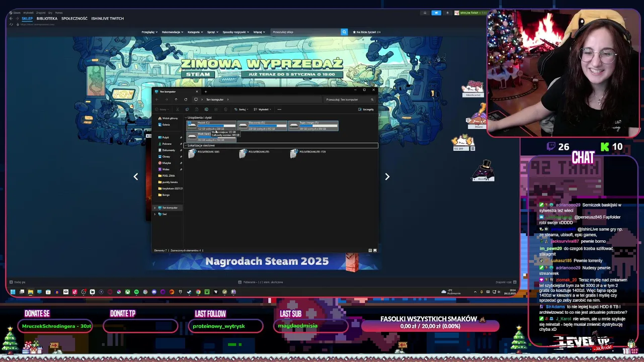644x362 pixels.
Task: Open Windows Start menu
Action: click(13, 292)
